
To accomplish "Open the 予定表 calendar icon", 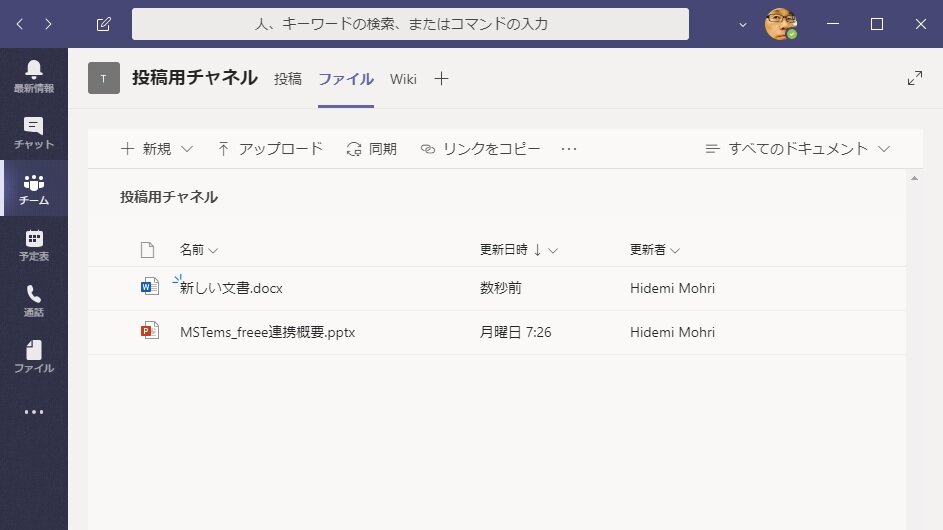I will pos(34,244).
